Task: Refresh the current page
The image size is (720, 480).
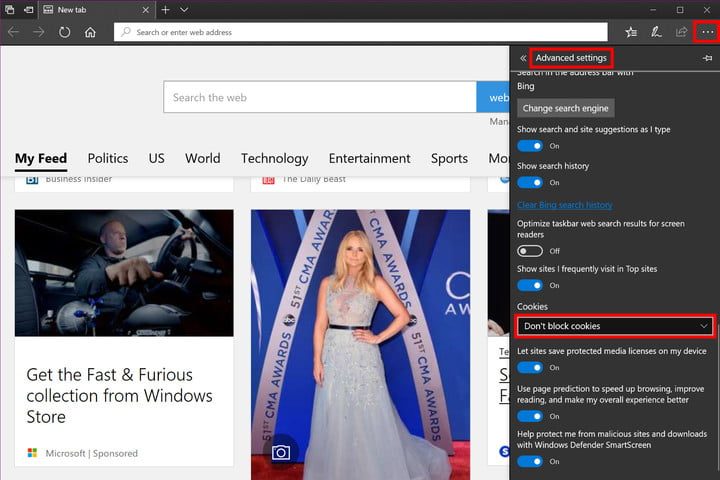Action: pos(65,32)
